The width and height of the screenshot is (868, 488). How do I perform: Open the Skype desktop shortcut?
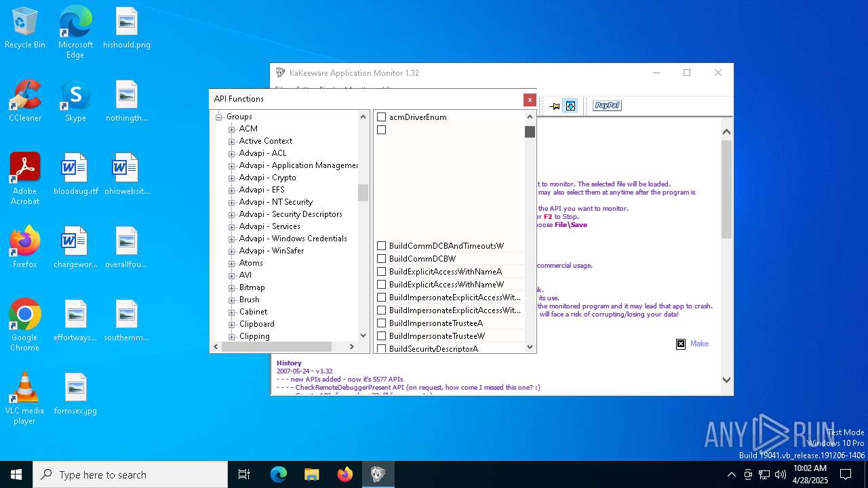point(75,102)
